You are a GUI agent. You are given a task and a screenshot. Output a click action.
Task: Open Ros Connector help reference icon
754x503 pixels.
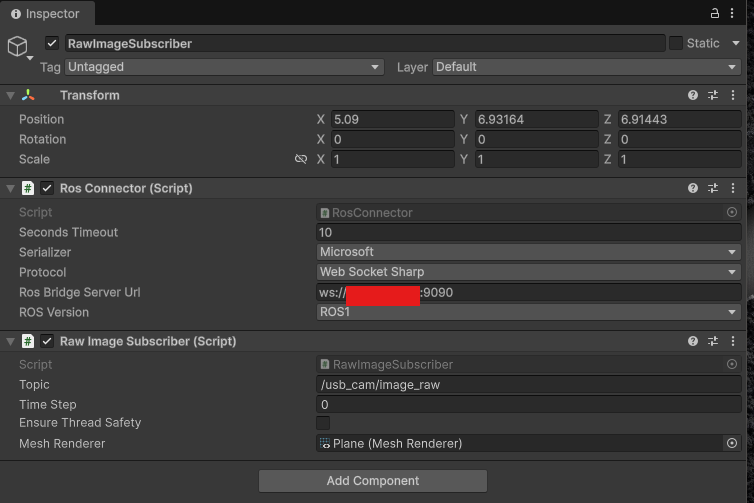click(x=693, y=188)
